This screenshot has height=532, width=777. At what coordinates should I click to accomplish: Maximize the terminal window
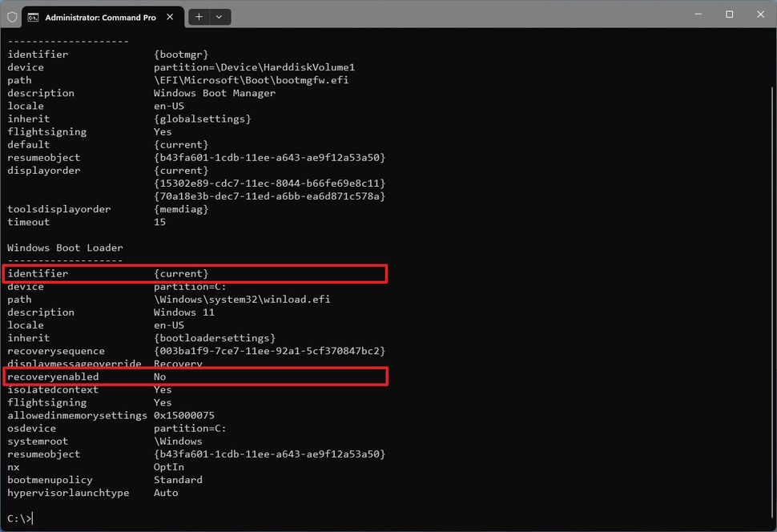click(729, 14)
